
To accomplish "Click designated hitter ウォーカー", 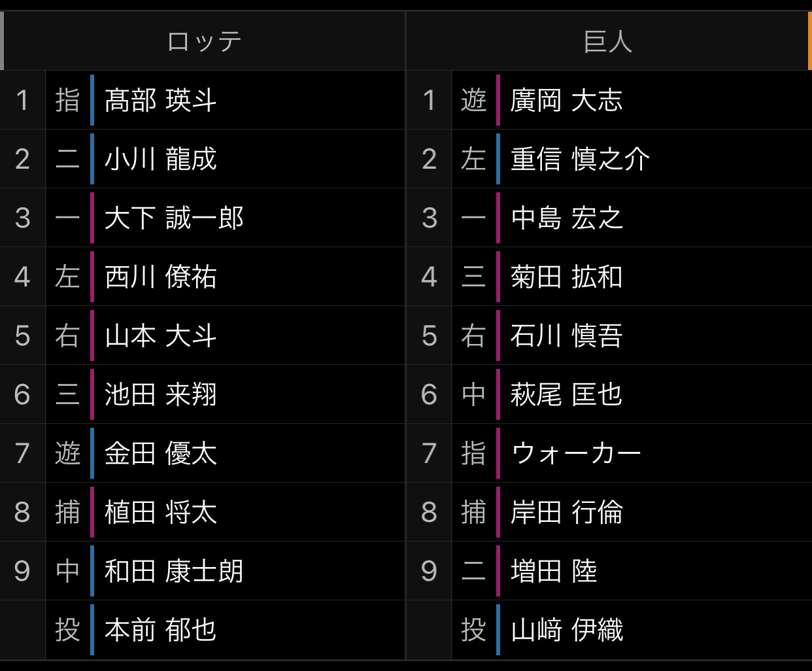I will point(576,453).
